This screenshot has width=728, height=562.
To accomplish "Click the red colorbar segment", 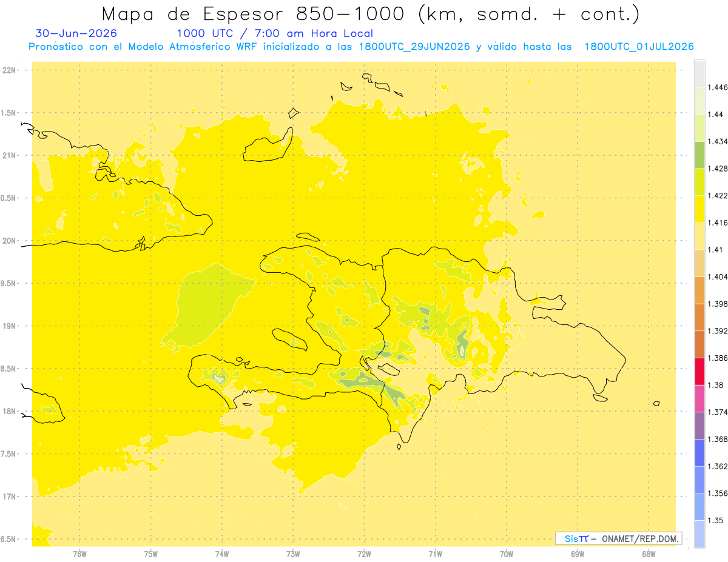I will click(x=699, y=372).
